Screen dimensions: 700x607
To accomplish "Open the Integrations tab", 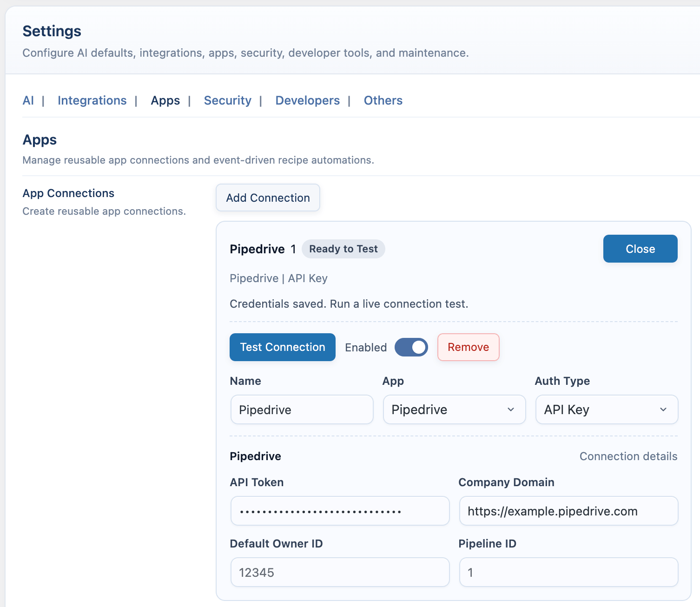I will tap(92, 100).
